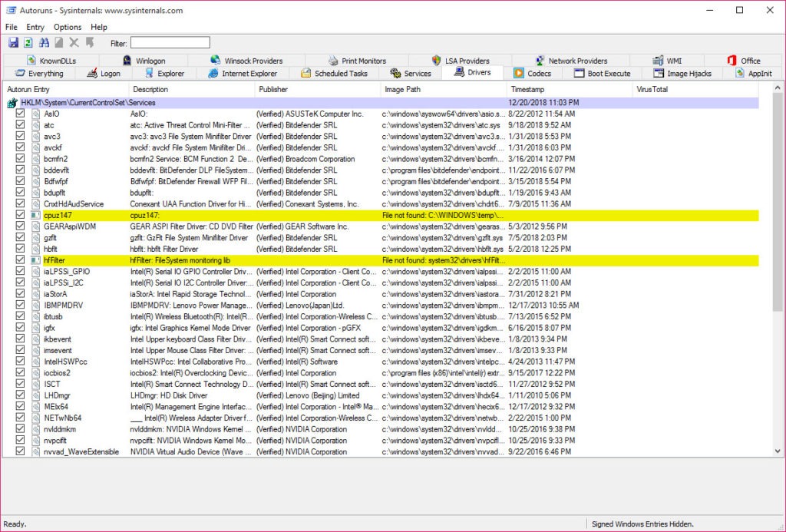
Task: Open the KnownDLLs tab
Action: (x=51, y=61)
